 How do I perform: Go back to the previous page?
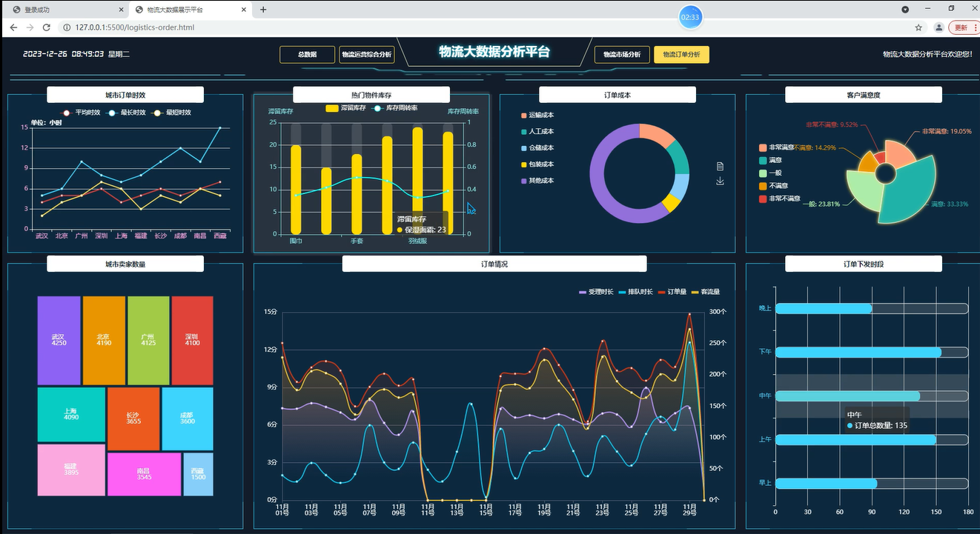coord(13,27)
